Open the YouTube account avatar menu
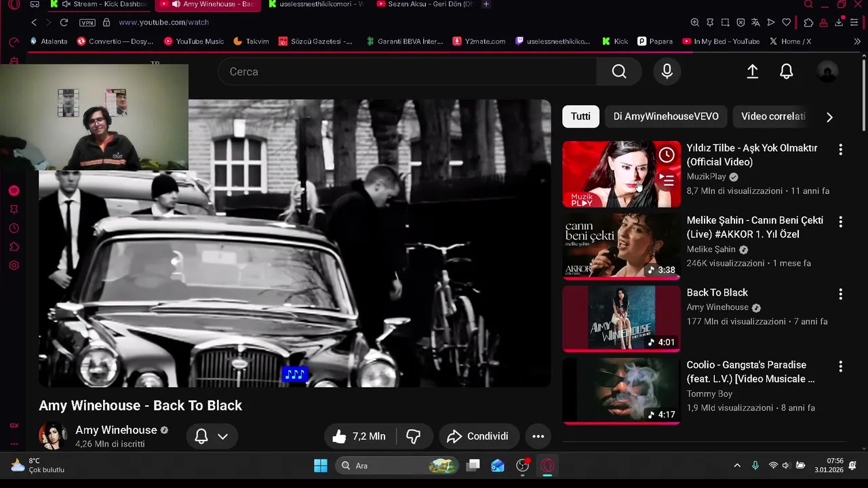 [x=827, y=72]
